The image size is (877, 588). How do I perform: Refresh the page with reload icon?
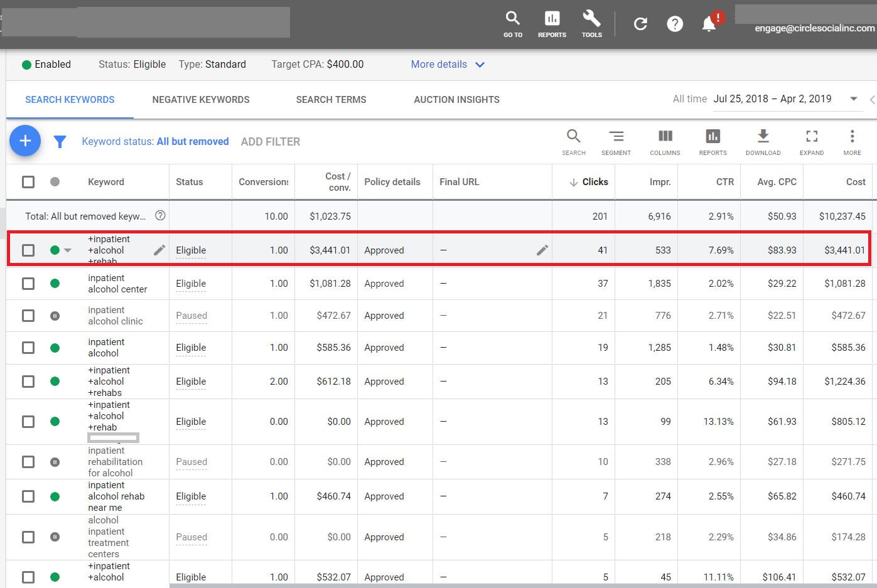click(x=640, y=24)
